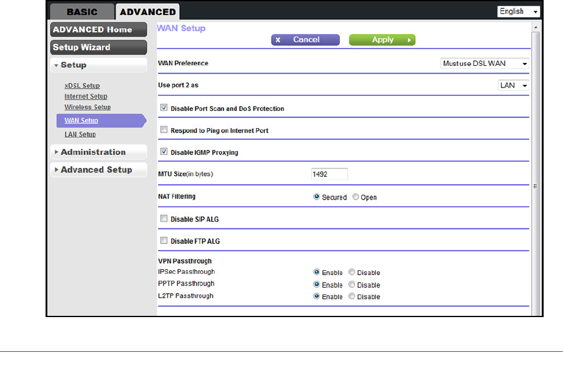Open the xDSL Setup link
This screenshot has height=392, width=564.
[82, 86]
